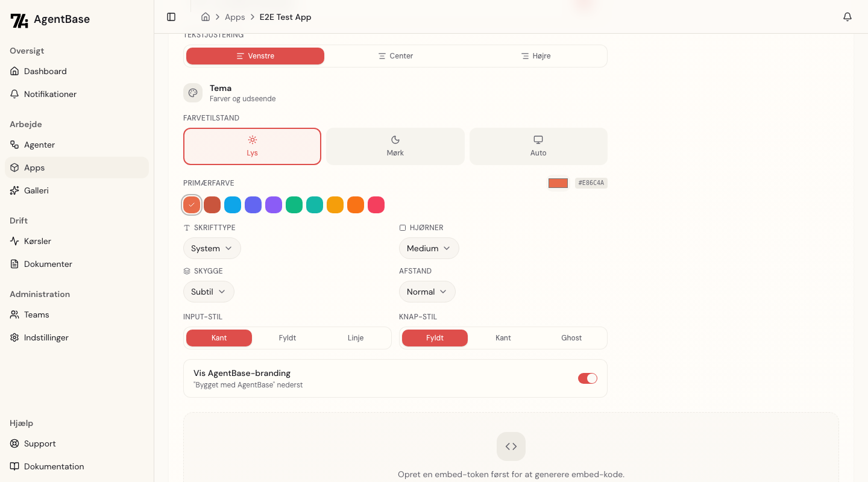Click the Tema palette icon

193,93
